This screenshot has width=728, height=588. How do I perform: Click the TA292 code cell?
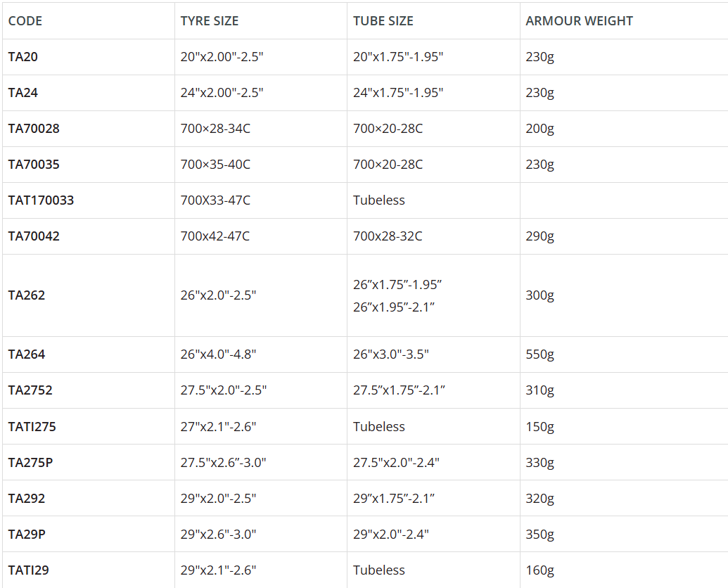[27, 499]
